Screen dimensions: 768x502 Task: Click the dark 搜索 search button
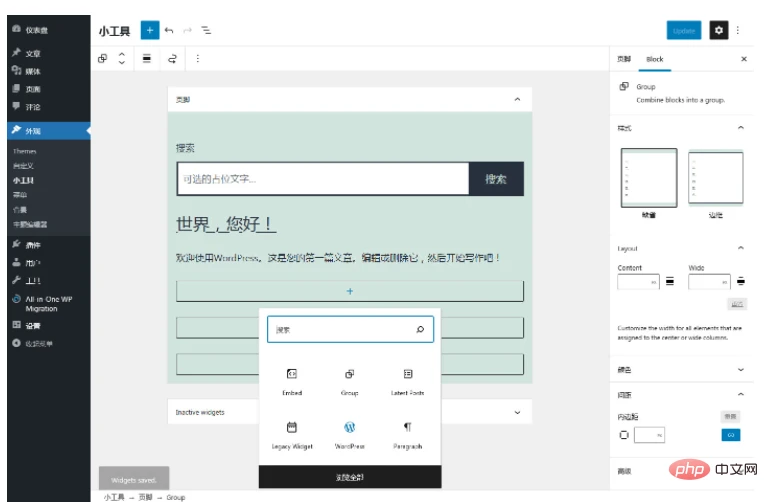click(496, 179)
